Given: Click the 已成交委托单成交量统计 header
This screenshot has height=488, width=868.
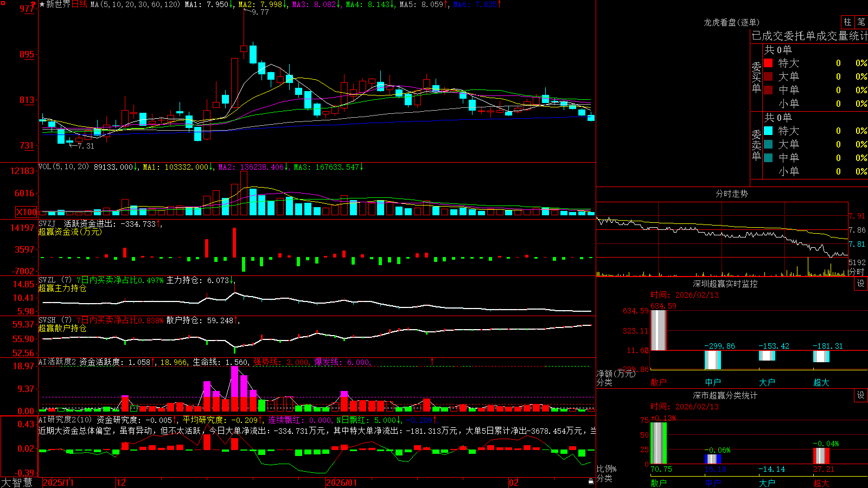Looking at the screenshot, I should [x=809, y=36].
